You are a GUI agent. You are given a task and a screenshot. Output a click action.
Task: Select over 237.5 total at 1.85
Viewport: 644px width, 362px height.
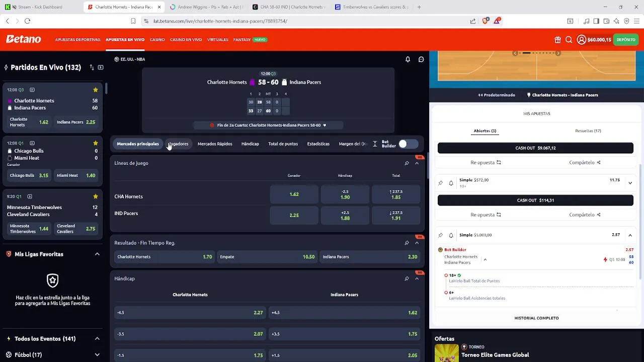click(396, 195)
